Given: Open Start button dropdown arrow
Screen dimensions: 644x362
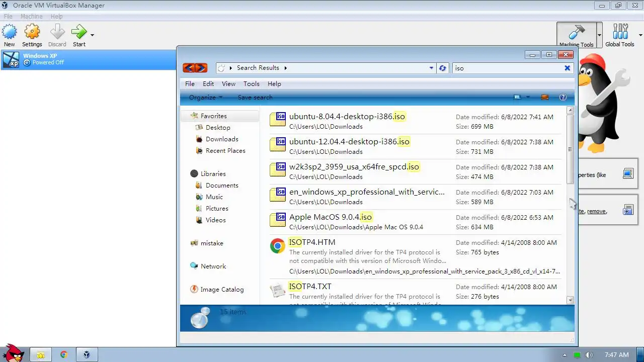Looking at the screenshot, I should point(92,35).
